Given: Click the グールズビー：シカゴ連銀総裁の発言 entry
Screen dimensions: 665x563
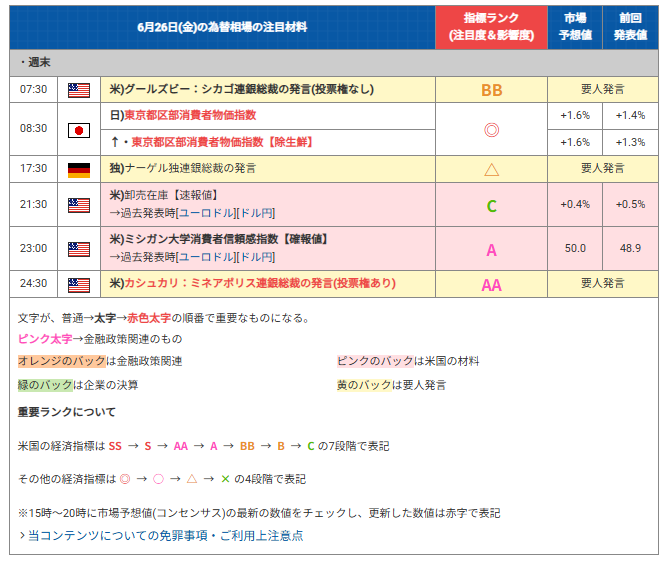Looking at the screenshot, I should pyautogui.click(x=242, y=89).
